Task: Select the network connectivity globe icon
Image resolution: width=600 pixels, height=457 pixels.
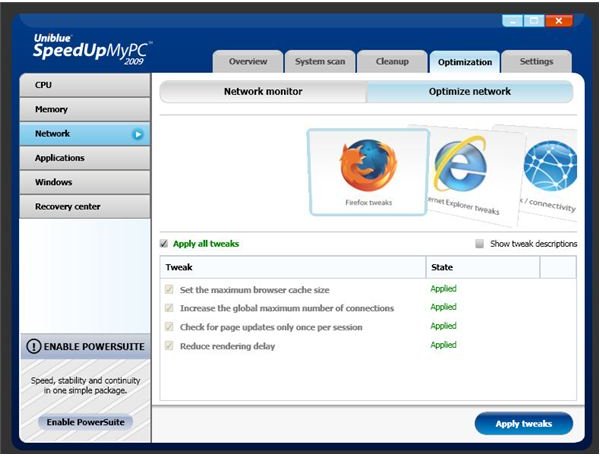Action: [x=550, y=165]
